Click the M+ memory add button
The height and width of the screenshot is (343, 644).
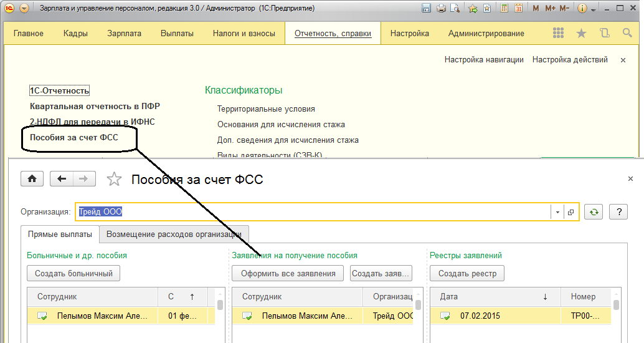[x=551, y=8]
